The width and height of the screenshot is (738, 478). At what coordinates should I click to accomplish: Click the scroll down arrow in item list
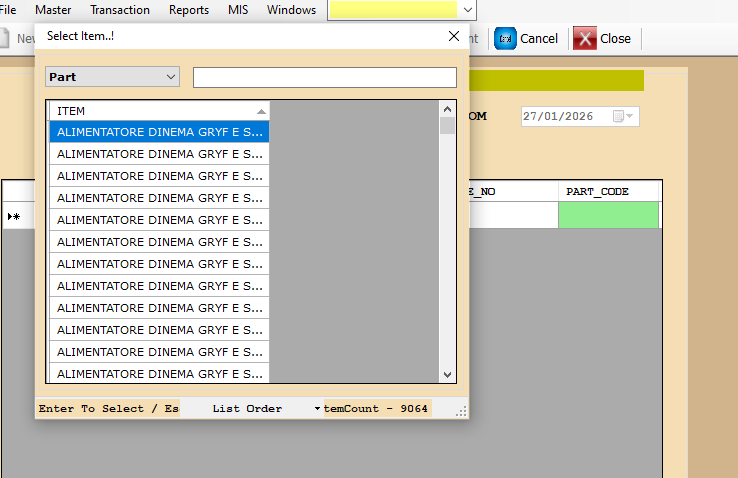pyautogui.click(x=448, y=374)
